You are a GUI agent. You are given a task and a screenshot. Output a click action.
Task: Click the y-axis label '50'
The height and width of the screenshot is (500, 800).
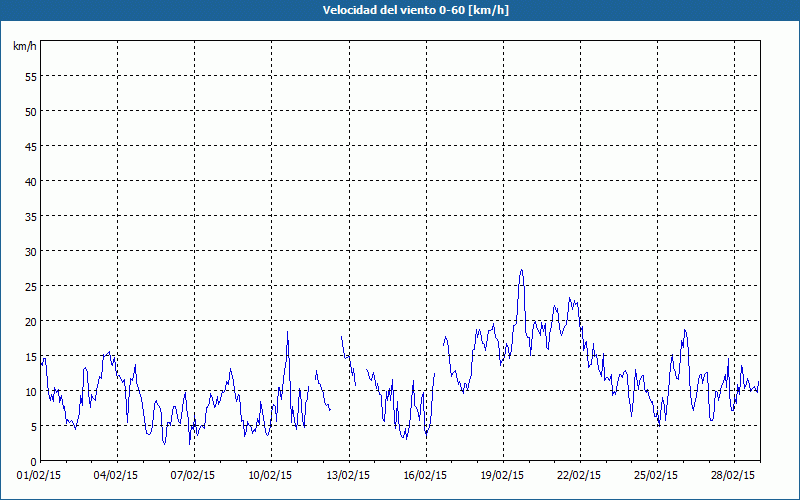[x=31, y=111]
